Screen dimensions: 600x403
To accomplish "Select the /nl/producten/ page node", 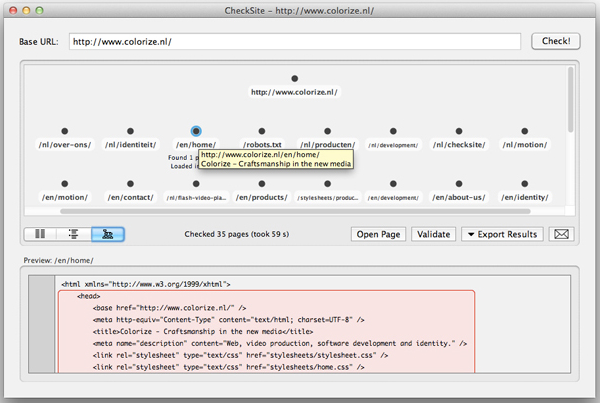I will [x=327, y=131].
